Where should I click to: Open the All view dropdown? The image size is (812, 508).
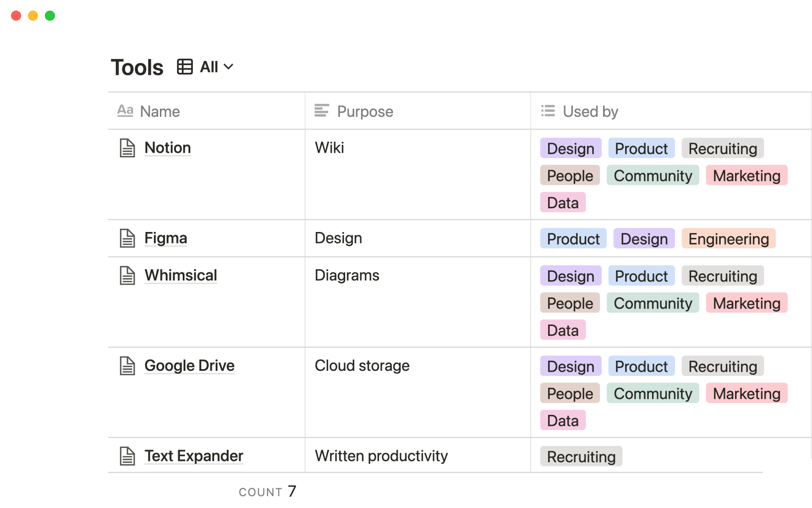click(x=216, y=66)
